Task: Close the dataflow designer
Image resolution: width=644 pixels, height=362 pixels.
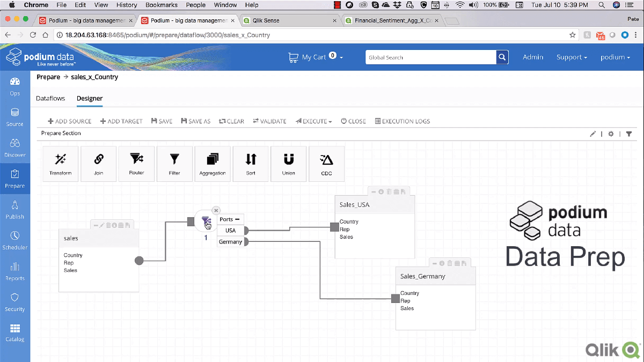Action: pyautogui.click(x=354, y=121)
